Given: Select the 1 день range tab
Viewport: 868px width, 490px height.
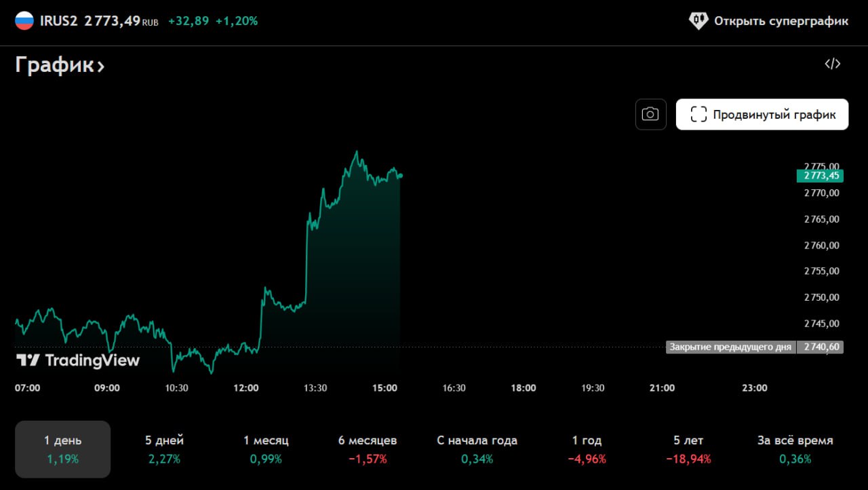Looking at the screenshot, I should pos(62,449).
